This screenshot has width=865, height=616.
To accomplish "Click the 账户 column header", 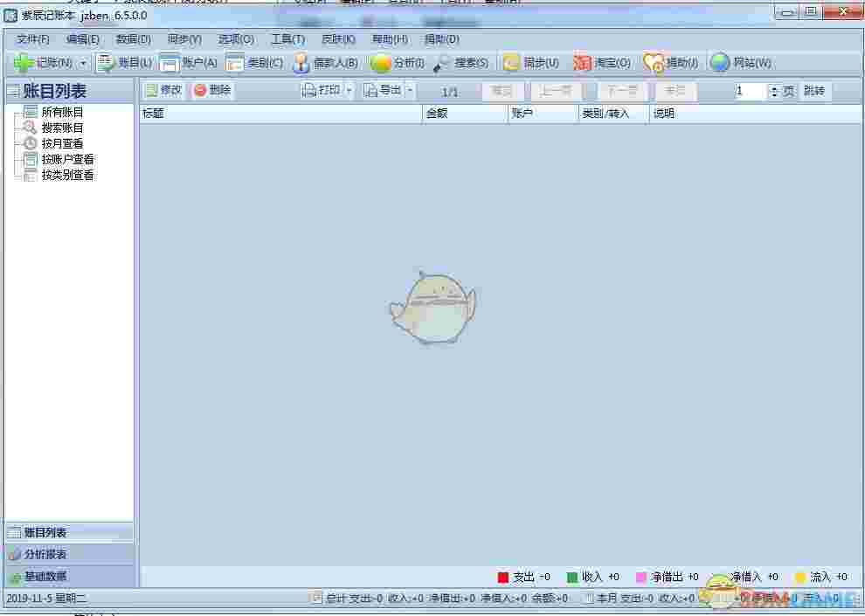I will [543, 114].
